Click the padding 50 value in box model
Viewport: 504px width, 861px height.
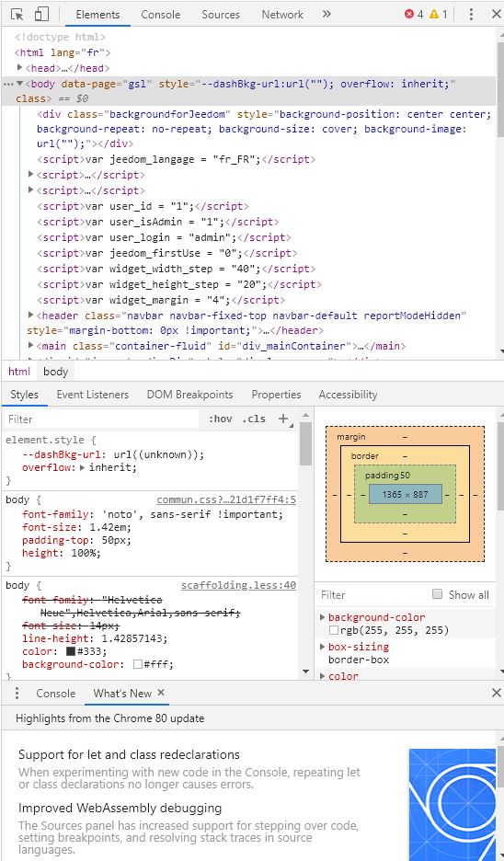pyautogui.click(x=406, y=475)
